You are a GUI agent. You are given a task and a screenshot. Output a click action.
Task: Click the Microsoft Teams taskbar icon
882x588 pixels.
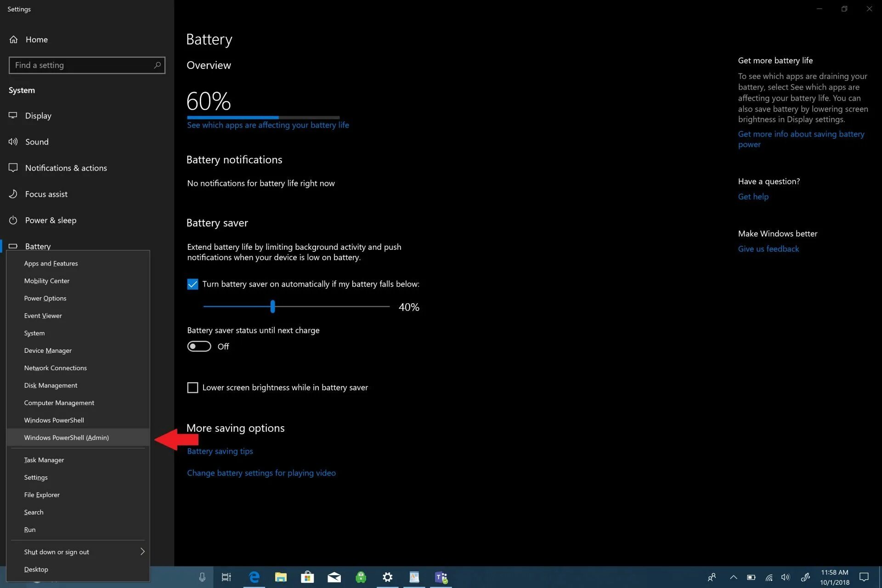[441, 577]
